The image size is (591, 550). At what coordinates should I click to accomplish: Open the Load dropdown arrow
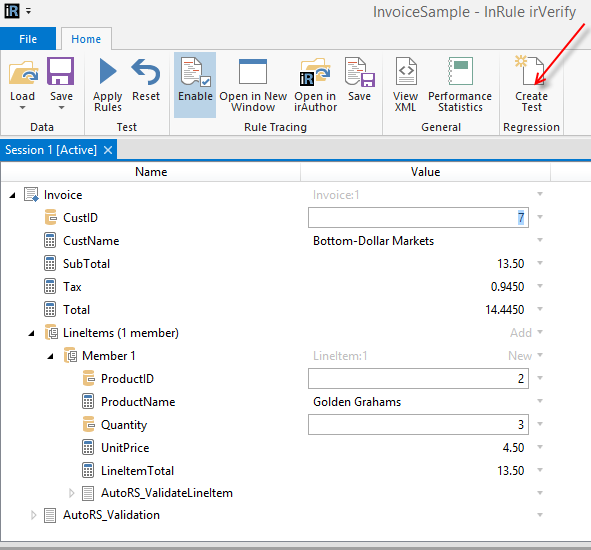pos(23,108)
